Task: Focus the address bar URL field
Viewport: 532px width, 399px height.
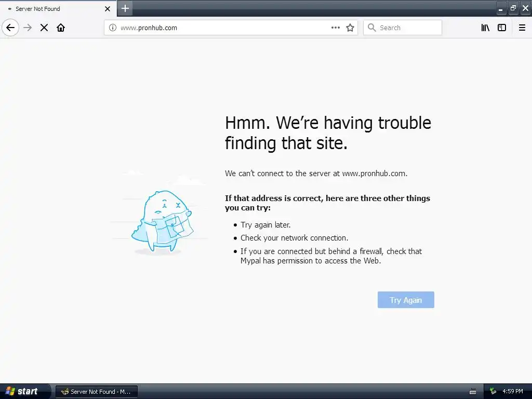Action: pos(231,28)
